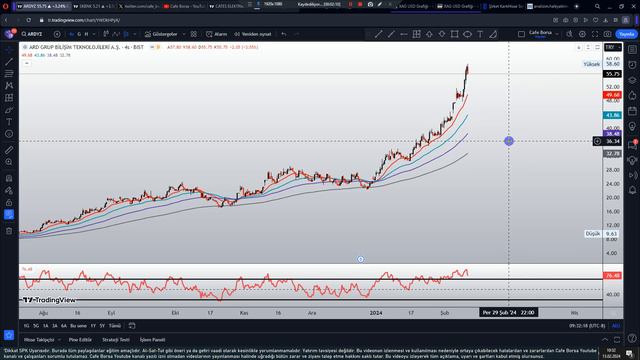Click the watchlist icon in right sidebar
The height and width of the screenshot is (360, 640).
coord(632,50)
